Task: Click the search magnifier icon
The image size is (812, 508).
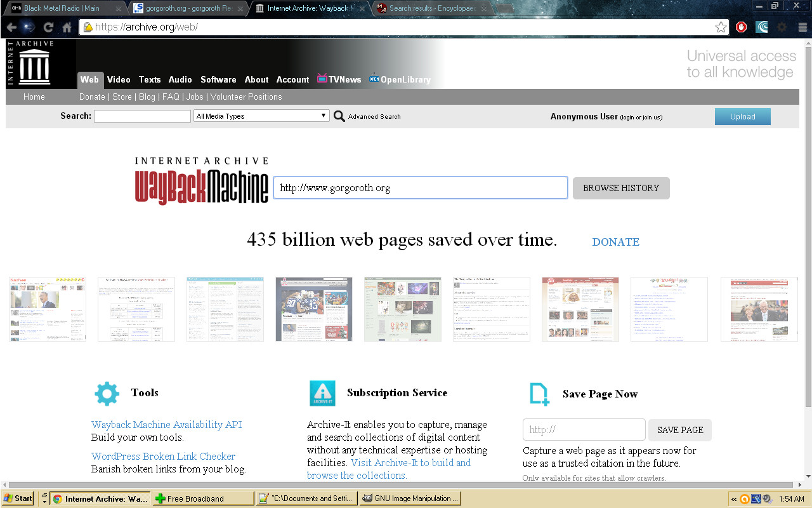Action: tap(339, 116)
